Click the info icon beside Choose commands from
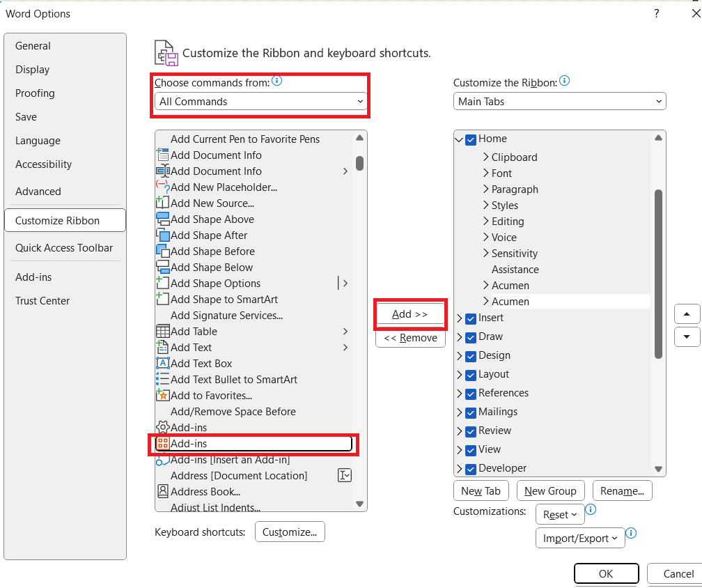 (276, 82)
